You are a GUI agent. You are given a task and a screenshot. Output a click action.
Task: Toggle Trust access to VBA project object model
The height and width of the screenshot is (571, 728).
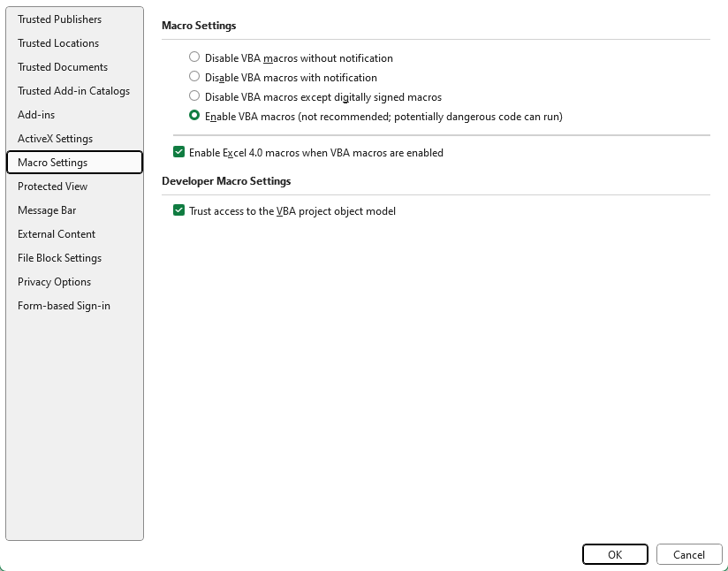point(179,210)
